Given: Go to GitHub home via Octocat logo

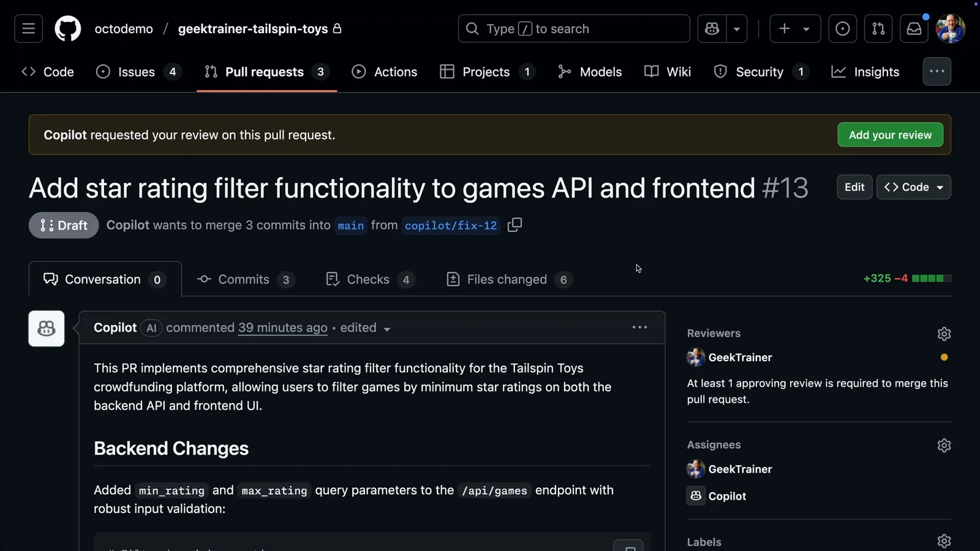Looking at the screenshot, I should click(67, 29).
